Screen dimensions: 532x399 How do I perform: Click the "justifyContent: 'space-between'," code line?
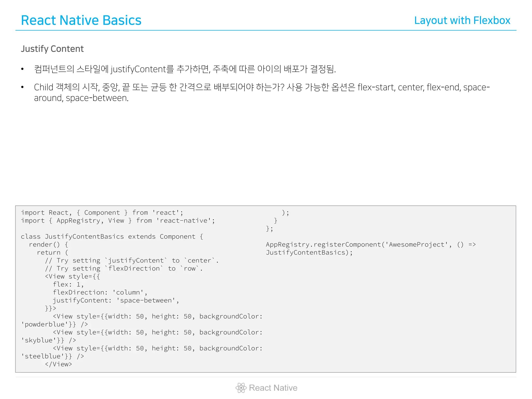[116, 301]
